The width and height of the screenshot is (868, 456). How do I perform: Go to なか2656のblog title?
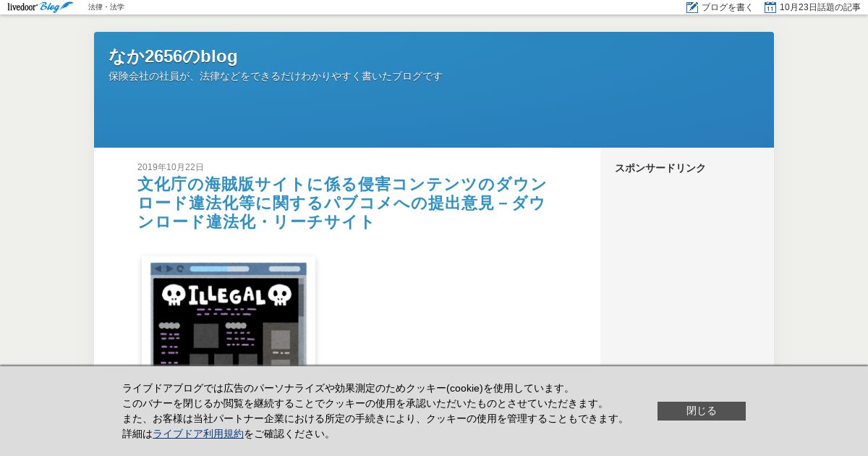pyautogui.click(x=173, y=56)
